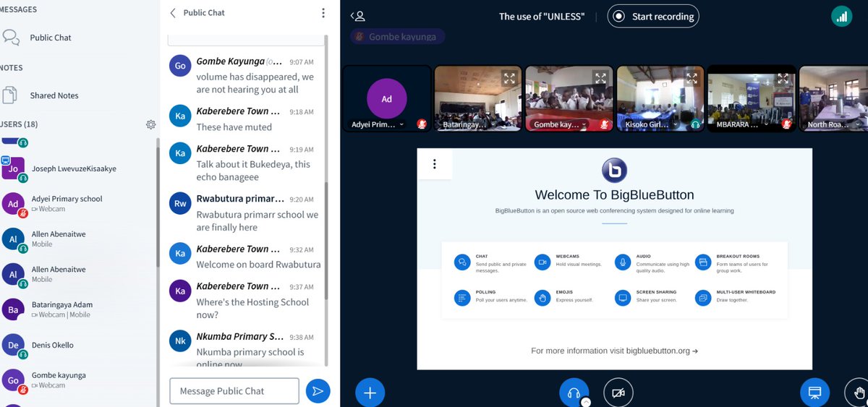The height and width of the screenshot is (407, 868).
Task: Open Gombe kayunga webcam name dropdown
Action: click(x=562, y=124)
